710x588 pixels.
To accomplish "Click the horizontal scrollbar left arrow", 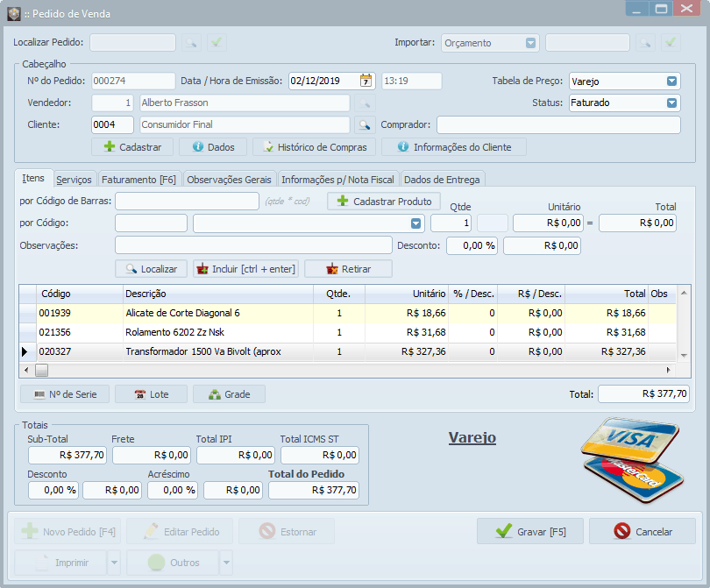I will pos(26,371).
